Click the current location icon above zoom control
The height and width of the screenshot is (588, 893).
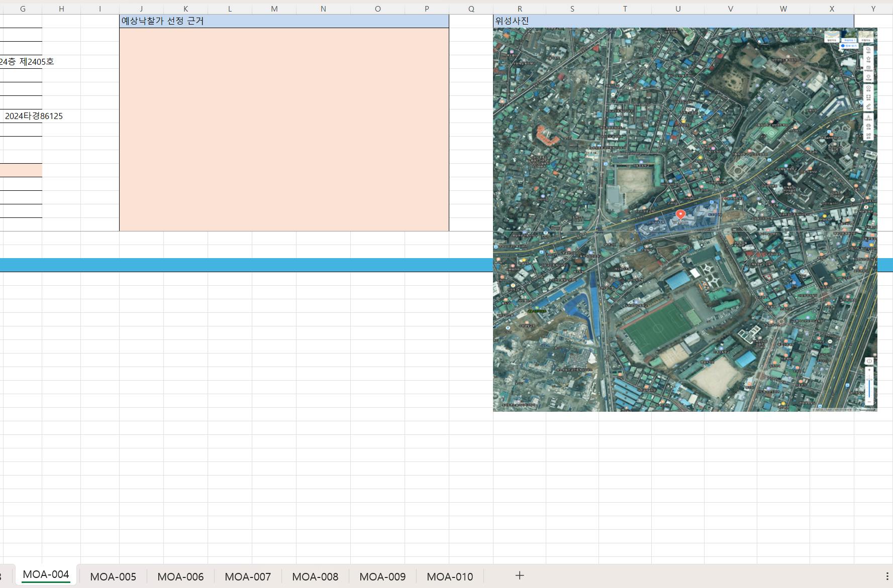869,361
